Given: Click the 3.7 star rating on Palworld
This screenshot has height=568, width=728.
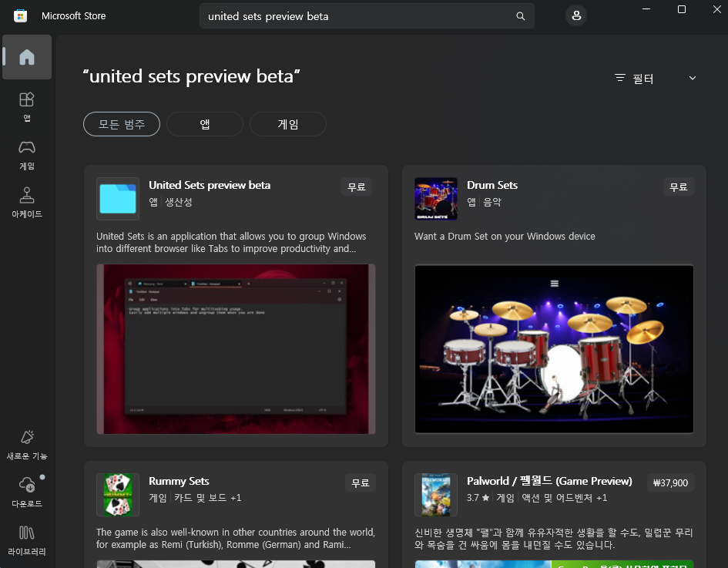Looking at the screenshot, I should pos(478,497).
